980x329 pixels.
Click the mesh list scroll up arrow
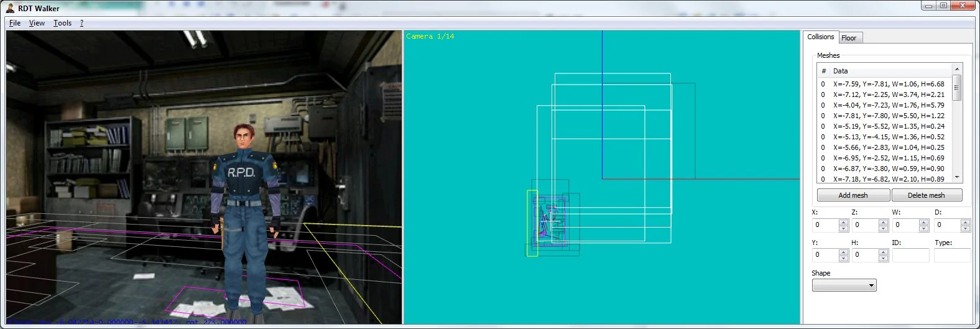click(957, 69)
